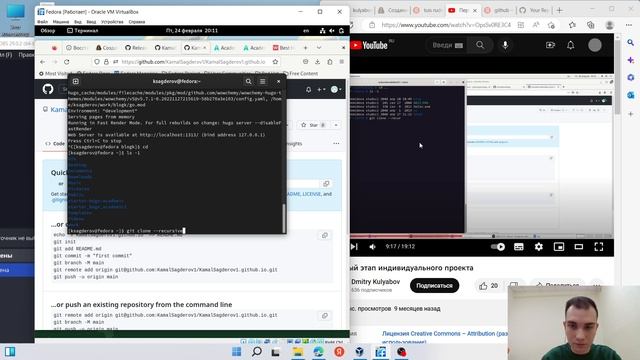
Task: Open YouTube notifications bell
Action: (x=571, y=45)
